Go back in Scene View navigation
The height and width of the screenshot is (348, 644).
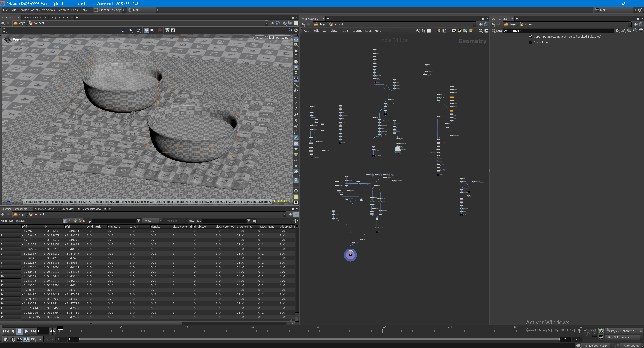[x=3, y=23]
